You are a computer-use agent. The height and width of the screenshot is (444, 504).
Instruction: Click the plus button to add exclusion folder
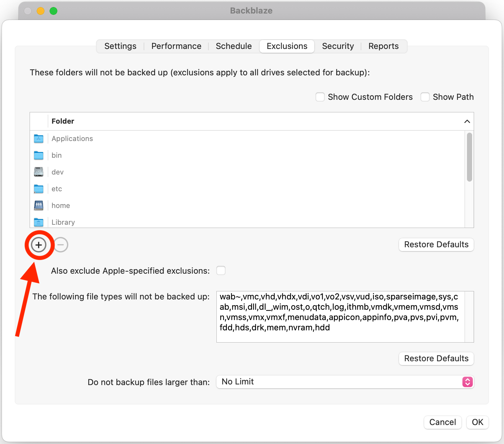[x=39, y=245]
